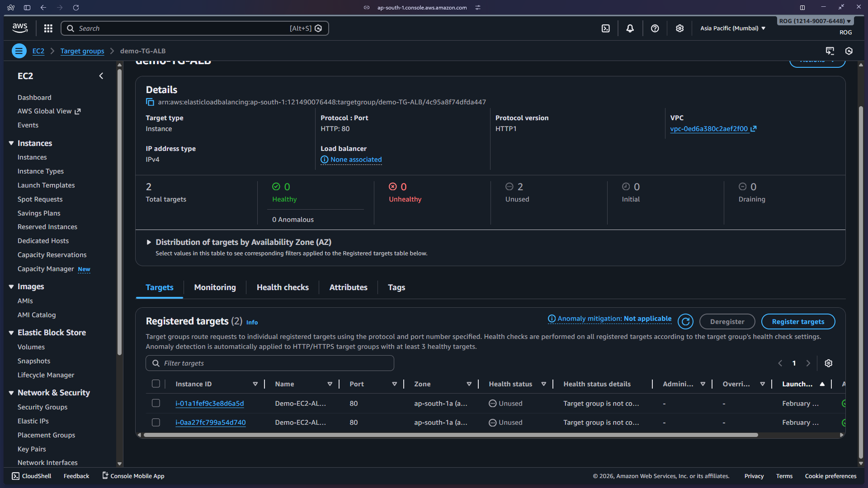Click the Register targets button
Image resolution: width=868 pixels, height=488 pixels.
tap(798, 322)
